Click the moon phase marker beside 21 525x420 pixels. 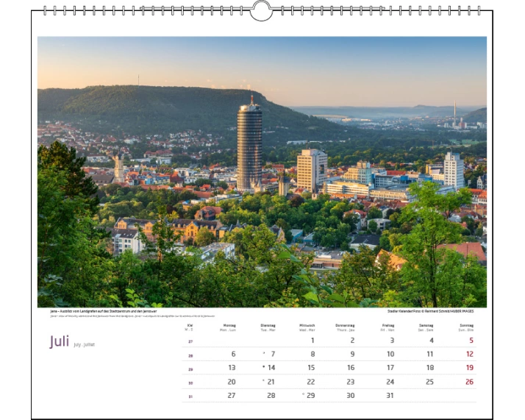(263, 381)
